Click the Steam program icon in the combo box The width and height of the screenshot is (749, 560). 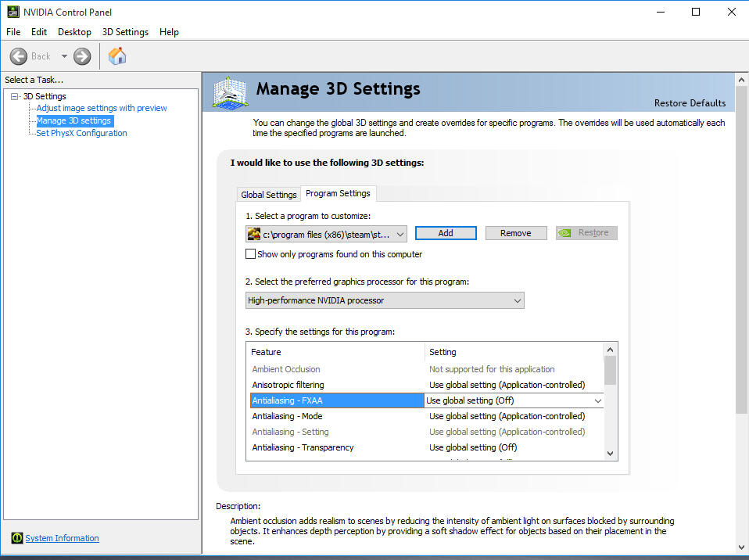[x=254, y=233]
